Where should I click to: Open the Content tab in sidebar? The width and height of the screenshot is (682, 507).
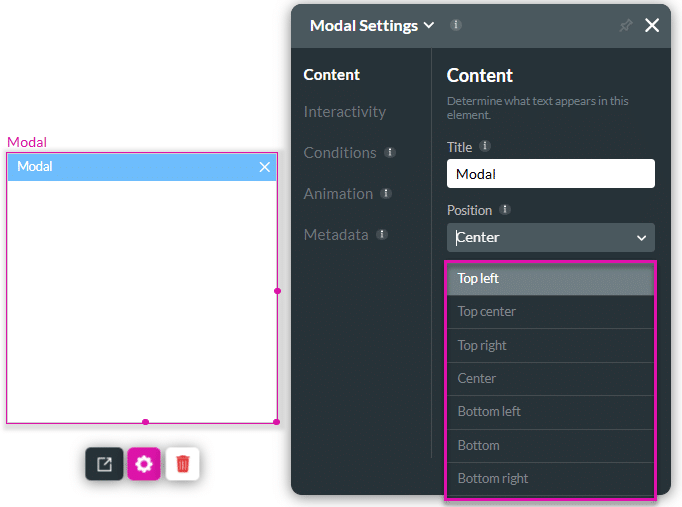(x=332, y=75)
